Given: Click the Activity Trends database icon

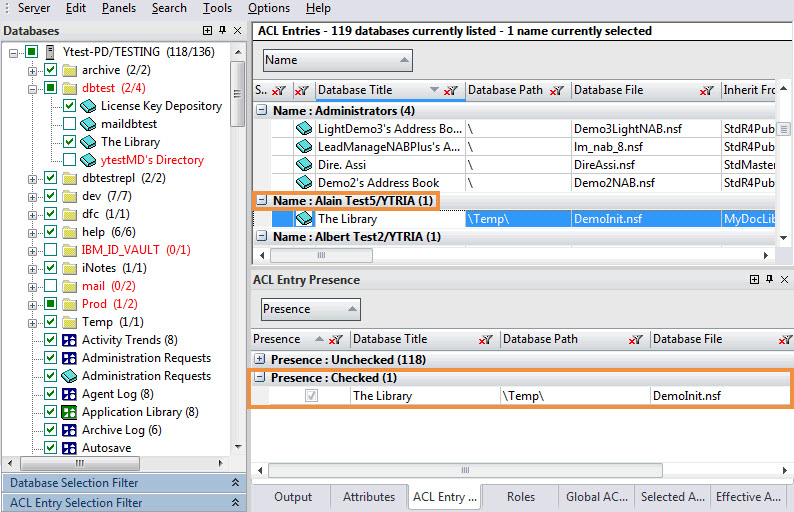Looking at the screenshot, I should coord(69,340).
